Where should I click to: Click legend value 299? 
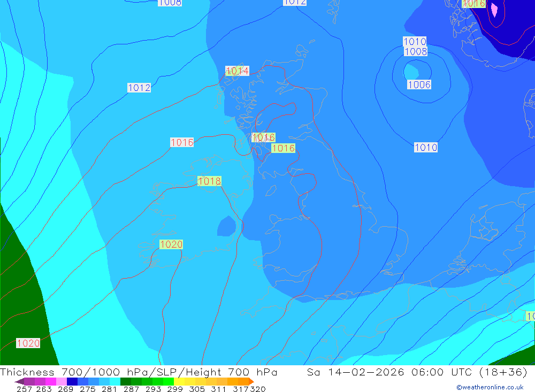pos(175,389)
